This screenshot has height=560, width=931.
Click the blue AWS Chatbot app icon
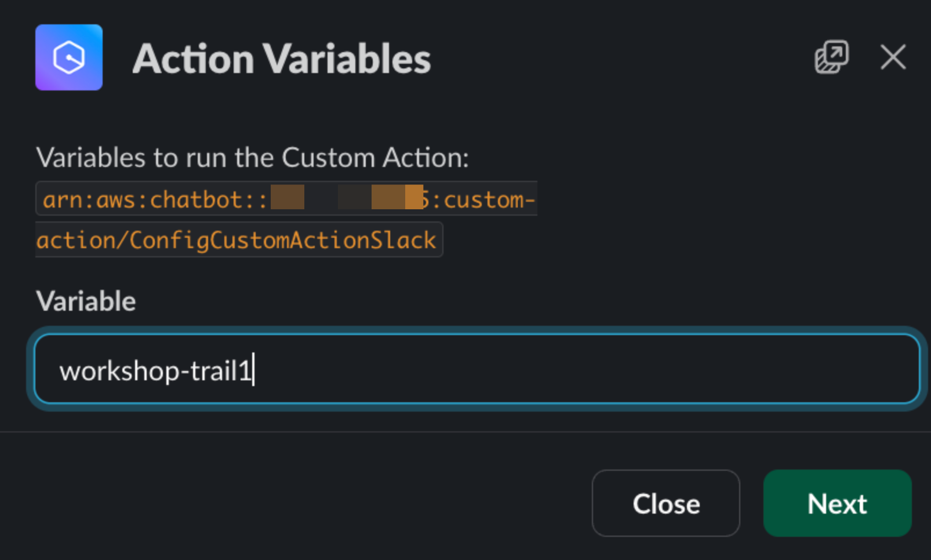pyautogui.click(x=69, y=57)
